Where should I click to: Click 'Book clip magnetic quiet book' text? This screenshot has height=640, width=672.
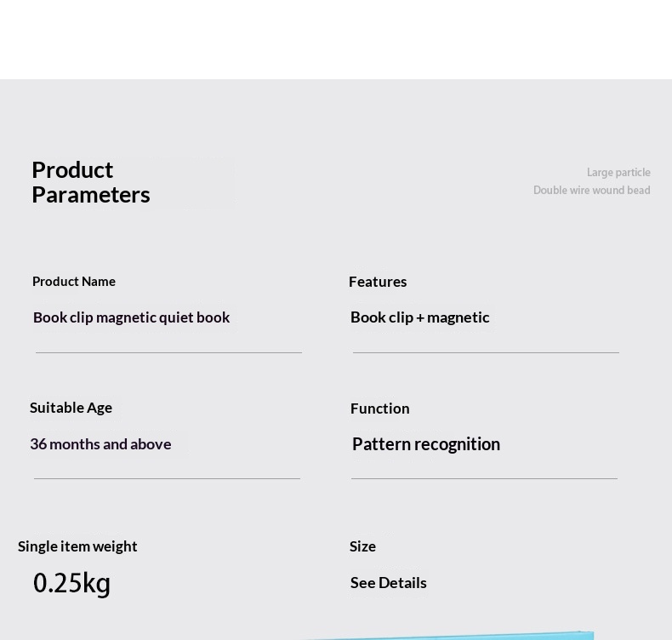(x=132, y=317)
